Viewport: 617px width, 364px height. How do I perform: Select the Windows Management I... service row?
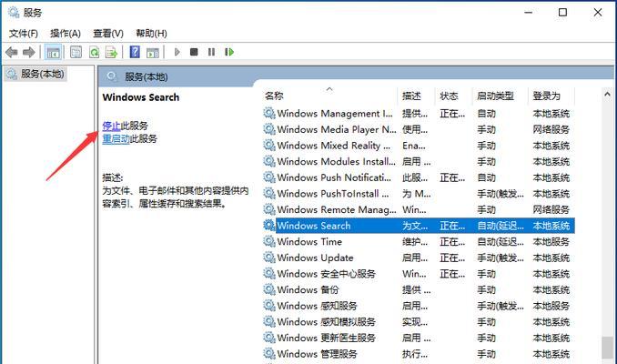point(419,114)
